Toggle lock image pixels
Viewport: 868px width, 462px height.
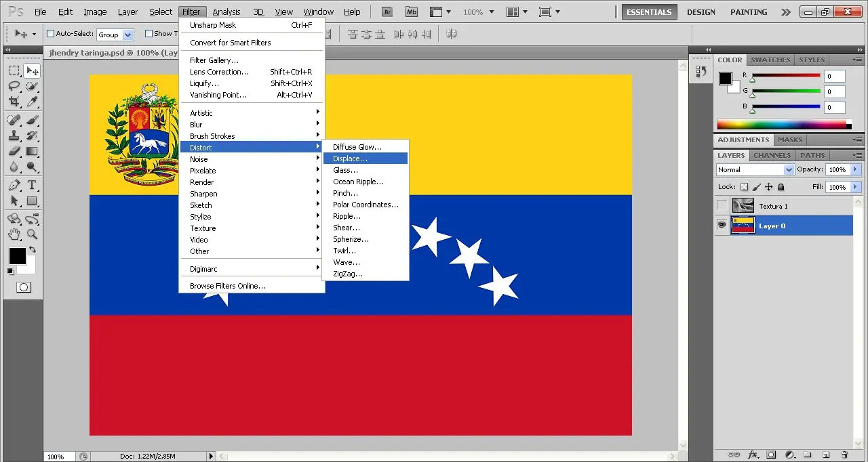[757, 187]
